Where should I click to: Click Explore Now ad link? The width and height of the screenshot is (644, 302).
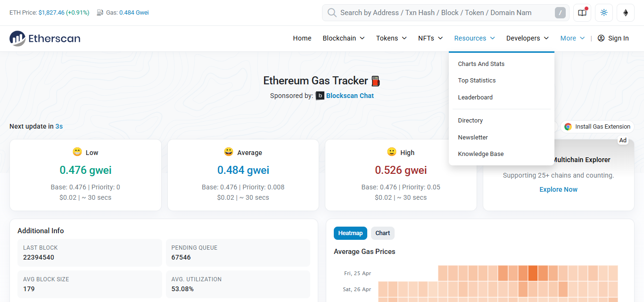pyautogui.click(x=558, y=189)
